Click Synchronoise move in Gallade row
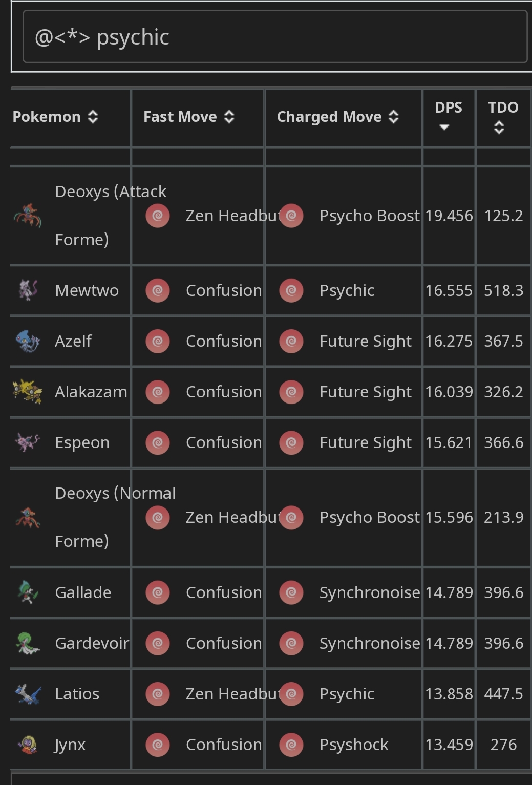The image size is (532, 785). tap(370, 592)
